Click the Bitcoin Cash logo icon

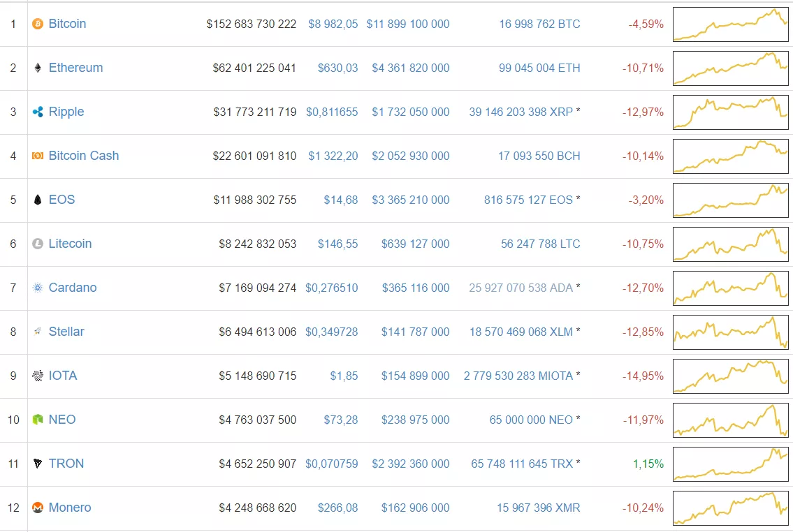coord(38,156)
